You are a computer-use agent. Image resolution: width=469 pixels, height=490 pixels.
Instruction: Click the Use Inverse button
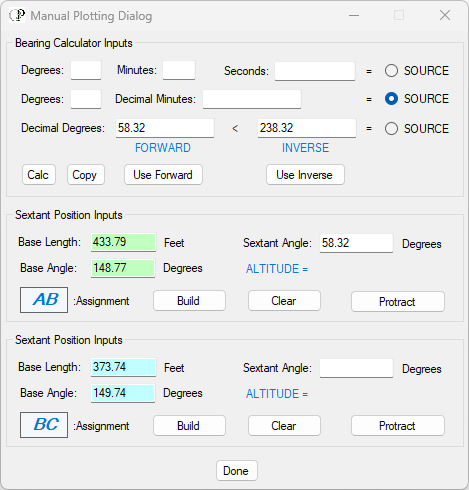(305, 175)
